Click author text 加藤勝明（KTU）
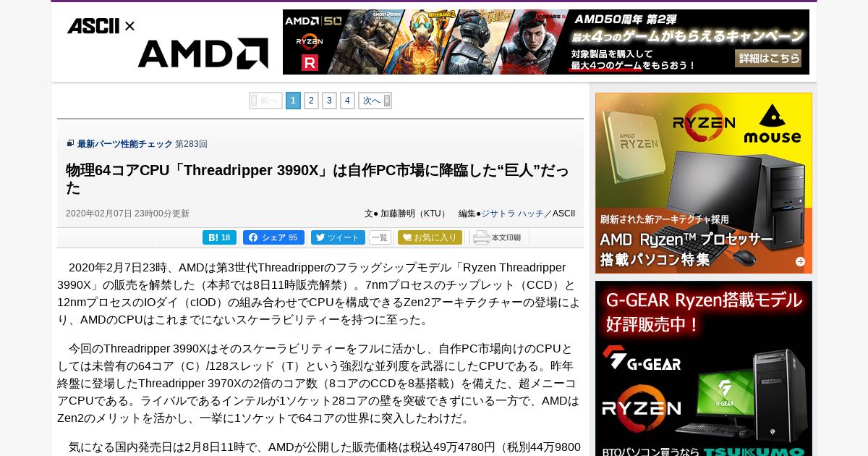This screenshot has height=456, width=868. [414, 214]
